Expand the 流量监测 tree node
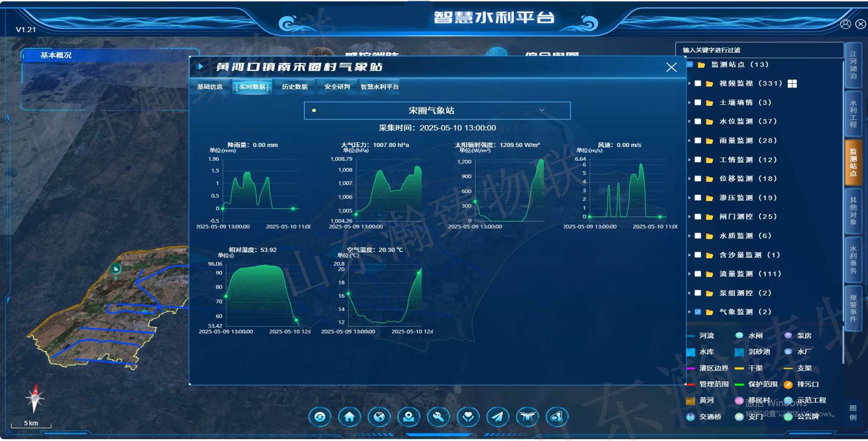This screenshot has width=868, height=441. click(x=689, y=274)
